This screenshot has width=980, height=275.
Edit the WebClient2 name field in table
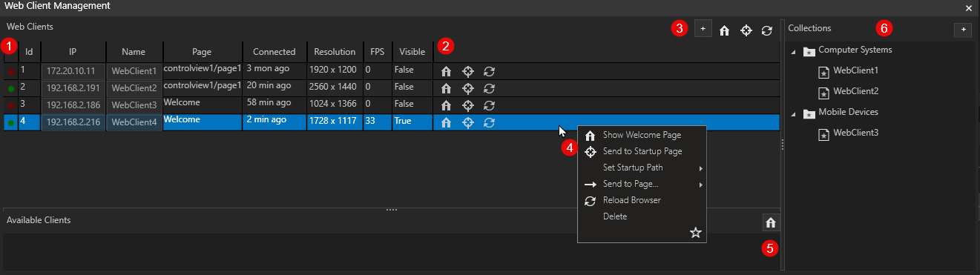(x=134, y=88)
